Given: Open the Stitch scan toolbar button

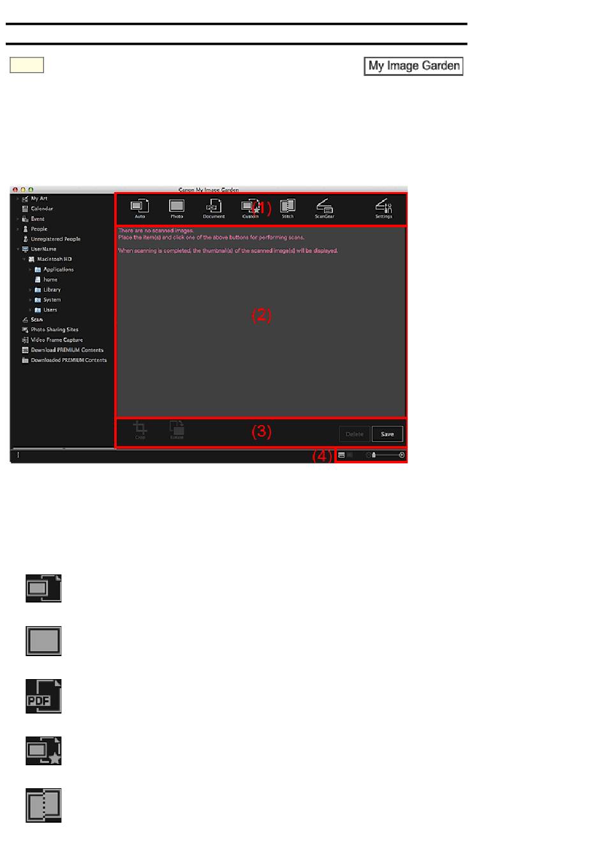Looking at the screenshot, I should coord(288,208).
